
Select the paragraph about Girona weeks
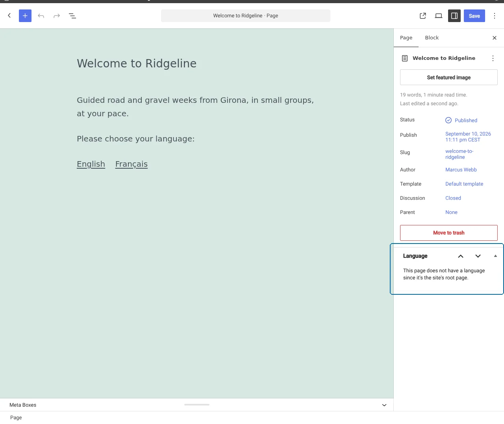(x=197, y=107)
